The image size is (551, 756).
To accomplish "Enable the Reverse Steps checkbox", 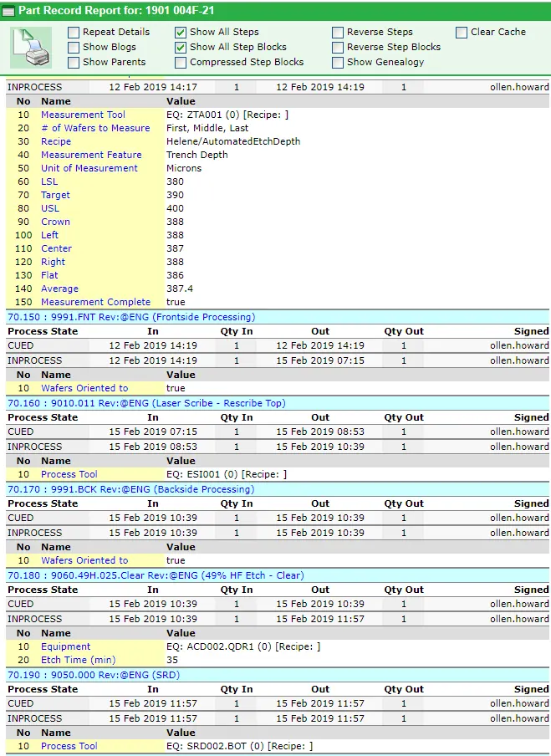I will click(x=338, y=33).
